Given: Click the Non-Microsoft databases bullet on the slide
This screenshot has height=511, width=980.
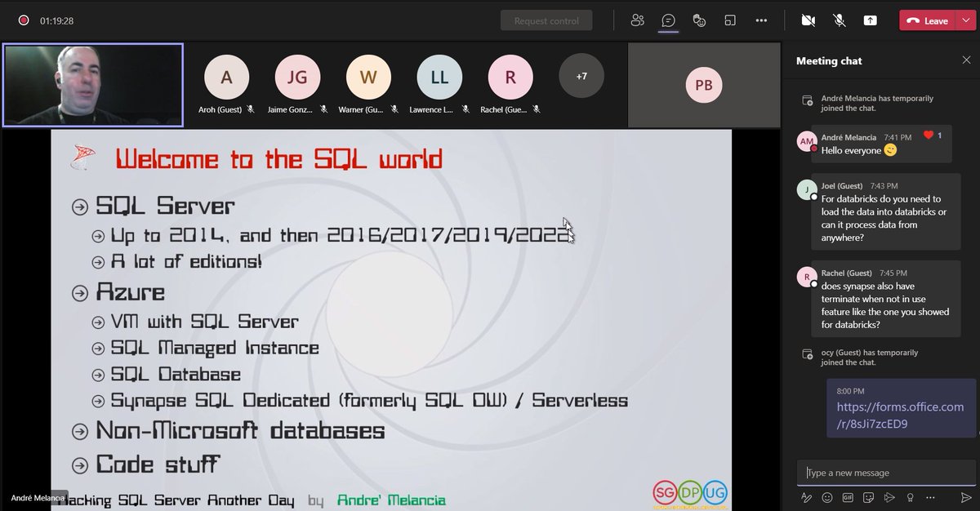Looking at the screenshot, I should point(240,430).
